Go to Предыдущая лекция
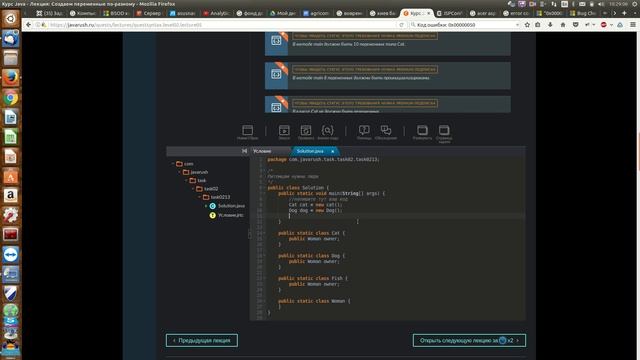This screenshot has width=640, height=360. pos(202,340)
